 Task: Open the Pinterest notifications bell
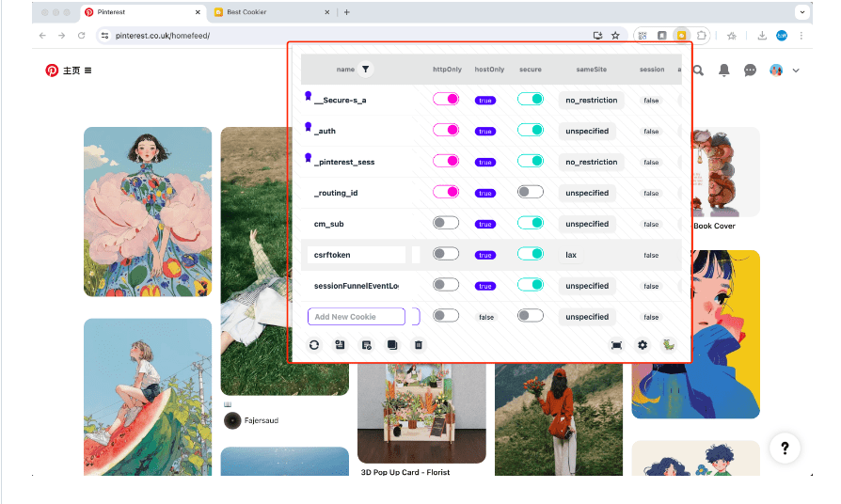723,71
